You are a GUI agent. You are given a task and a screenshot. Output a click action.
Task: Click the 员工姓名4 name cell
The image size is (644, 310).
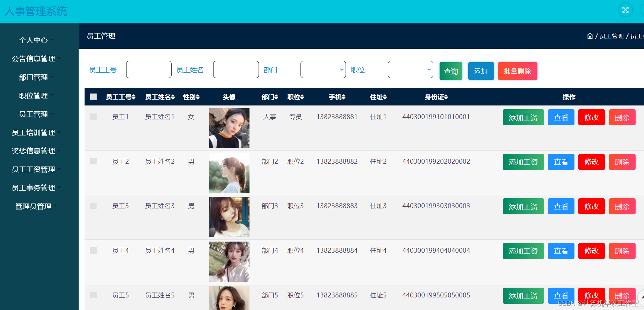pyautogui.click(x=160, y=250)
